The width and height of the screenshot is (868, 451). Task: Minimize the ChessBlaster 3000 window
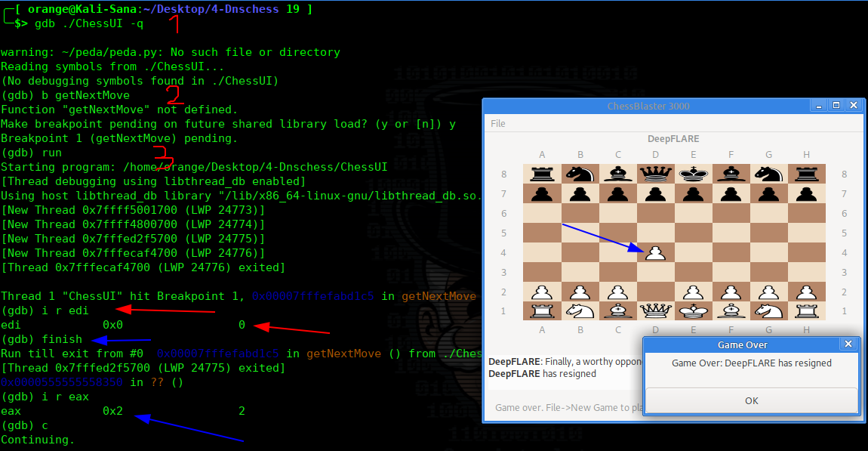(818, 105)
